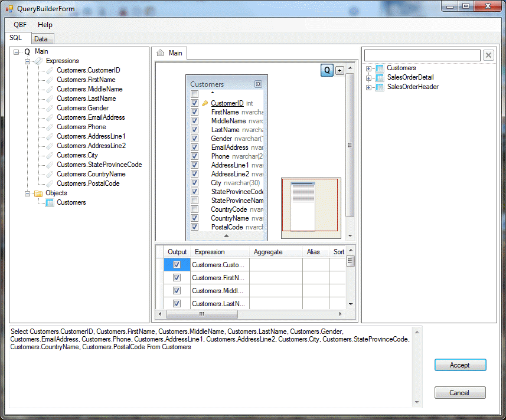Check the CountryCode field checkbox
The width and height of the screenshot is (506, 420).
194,209
